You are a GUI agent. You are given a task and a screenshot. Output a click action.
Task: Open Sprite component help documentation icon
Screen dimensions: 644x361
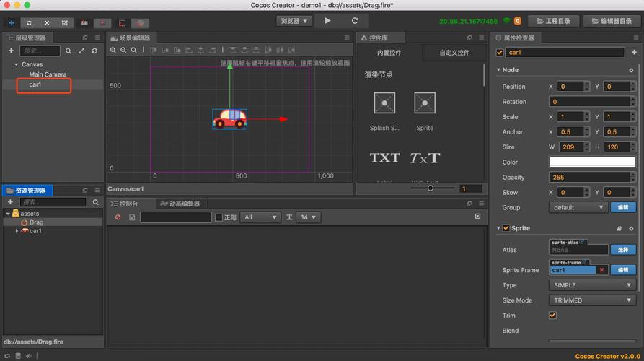click(619, 229)
